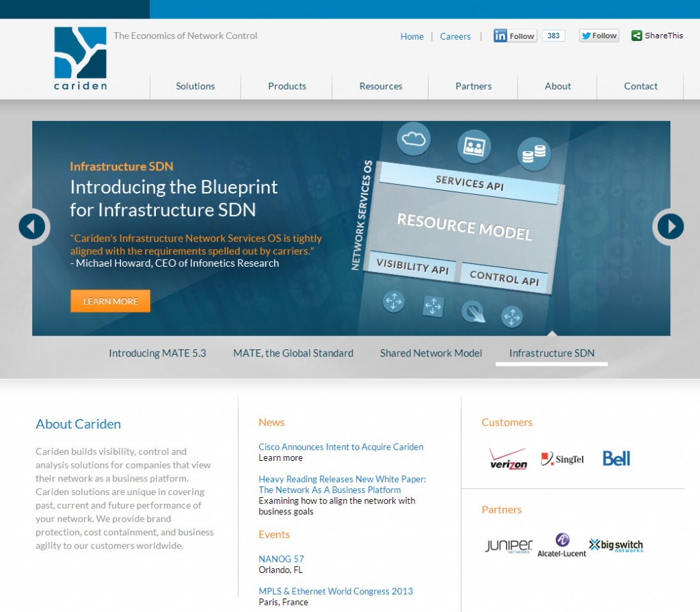Click the Verizon customer logo
The width and height of the screenshot is (700, 612).
click(x=508, y=458)
